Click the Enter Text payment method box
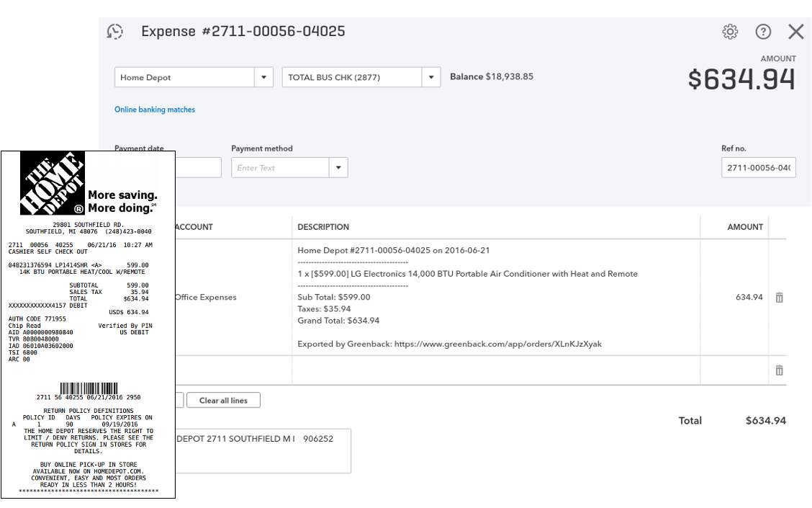The height and width of the screenshot is (508, 812). pyautogui.click(x=281, y=167)
